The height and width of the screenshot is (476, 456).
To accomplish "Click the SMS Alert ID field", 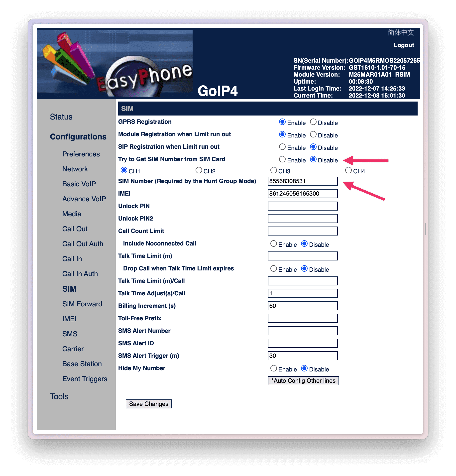I will tap(303, 343).
